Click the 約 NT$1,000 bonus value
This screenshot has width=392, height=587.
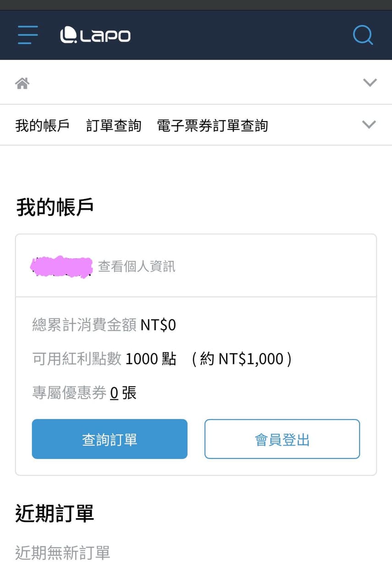(x=242, y=359)
